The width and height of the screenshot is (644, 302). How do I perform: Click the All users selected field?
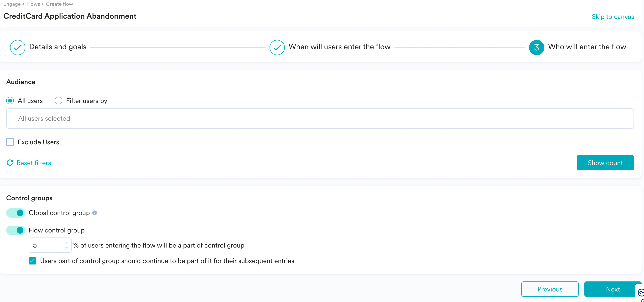click(320, 118)
